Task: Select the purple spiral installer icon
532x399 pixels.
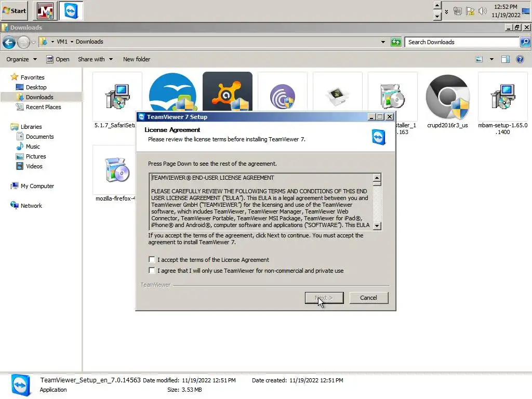Action: [x=283, y=97]
